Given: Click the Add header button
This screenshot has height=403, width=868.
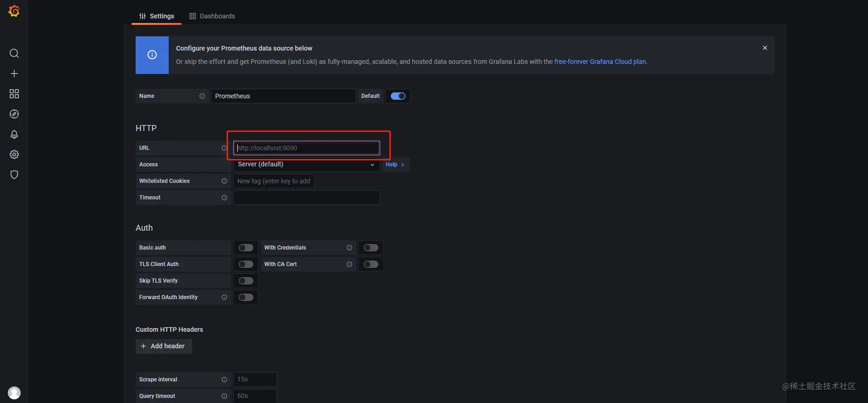Looking at the screenshot, I should tap(164, 346).
